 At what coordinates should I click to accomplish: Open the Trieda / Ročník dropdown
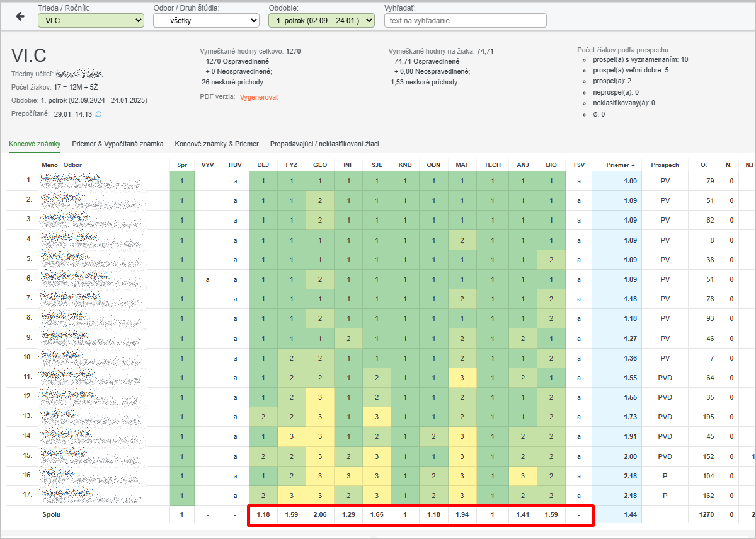91,21
